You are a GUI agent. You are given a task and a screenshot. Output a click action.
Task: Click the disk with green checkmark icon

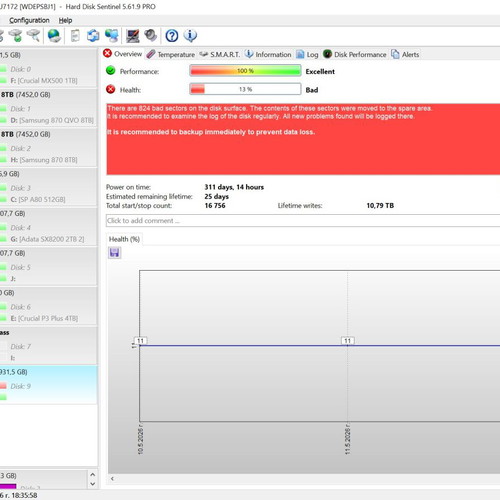15,36
